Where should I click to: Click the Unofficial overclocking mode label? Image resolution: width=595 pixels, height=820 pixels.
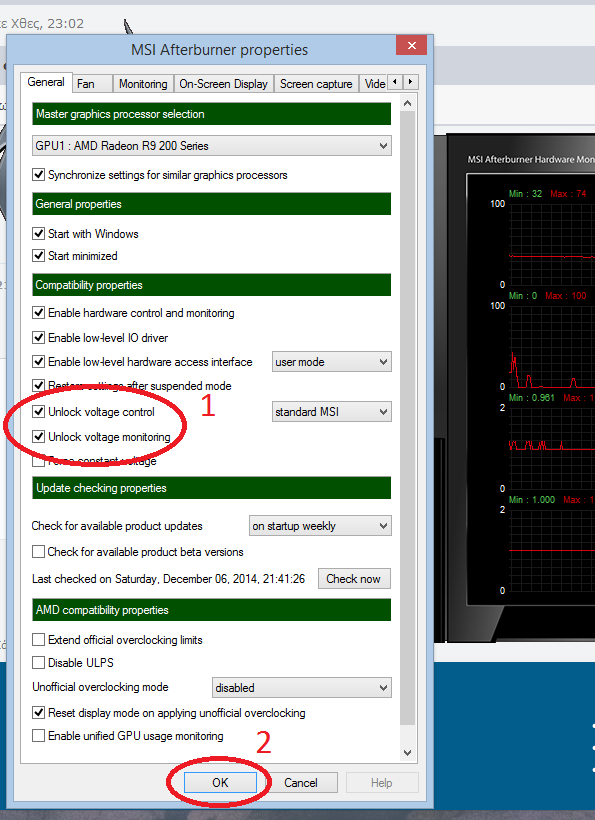coord(100,687)
